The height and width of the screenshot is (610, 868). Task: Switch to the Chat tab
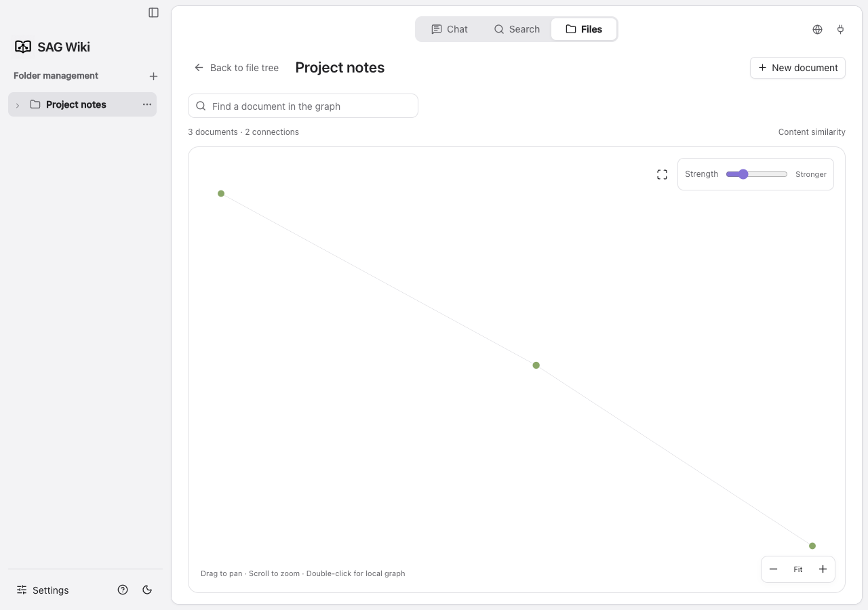coord(449,29)
